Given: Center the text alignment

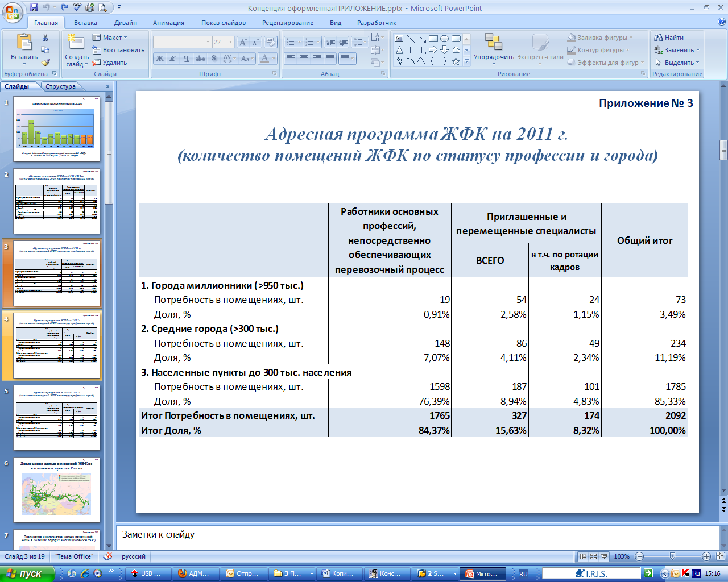Looking at the screenshot, I should [304, 59].
